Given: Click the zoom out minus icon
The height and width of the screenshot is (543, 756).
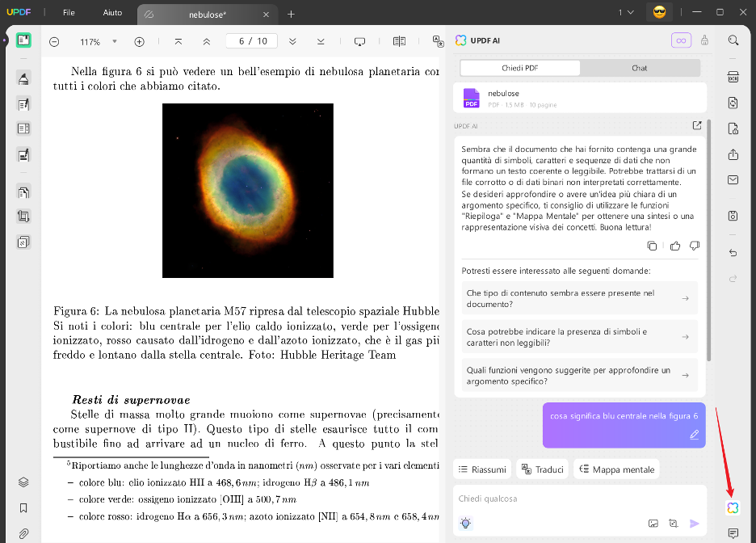Looking at the screenshot, I should pyautogui.click(x=54, y=42).
